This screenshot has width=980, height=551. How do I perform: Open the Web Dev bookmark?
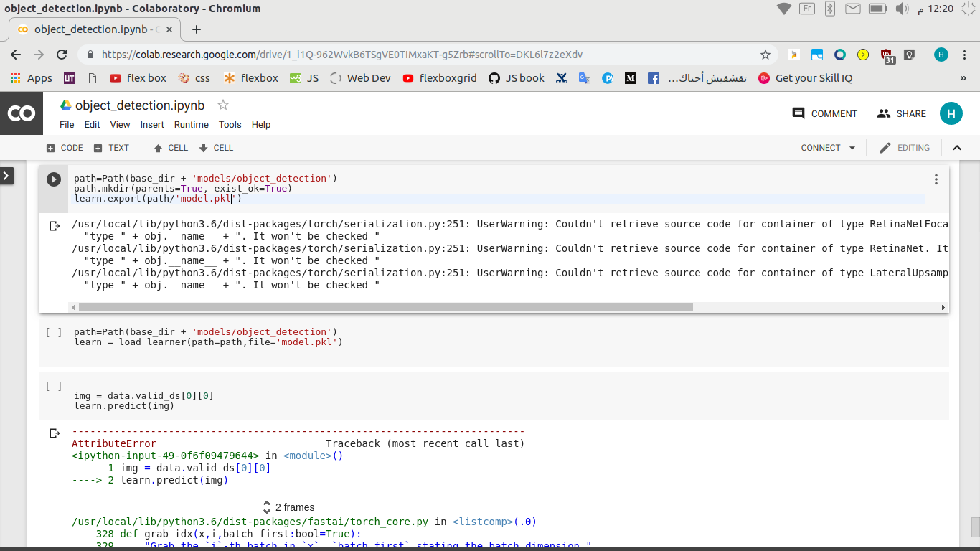360,78
